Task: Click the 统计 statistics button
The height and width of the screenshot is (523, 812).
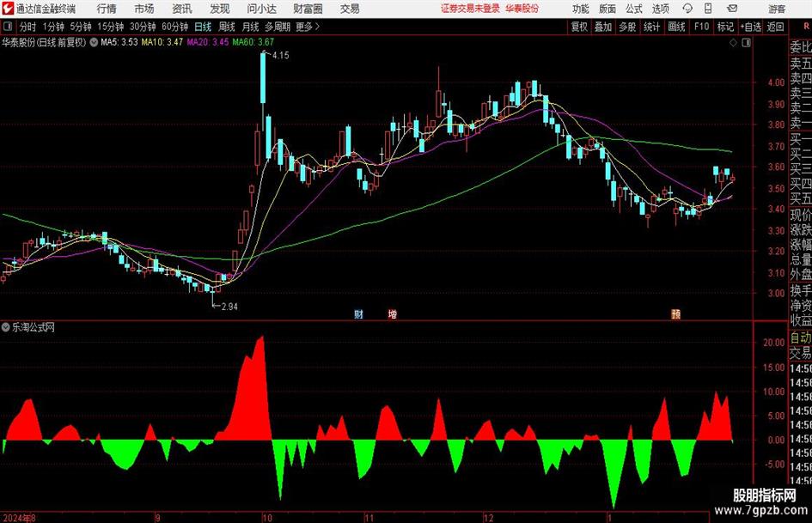Action: [x=651, y=27]
